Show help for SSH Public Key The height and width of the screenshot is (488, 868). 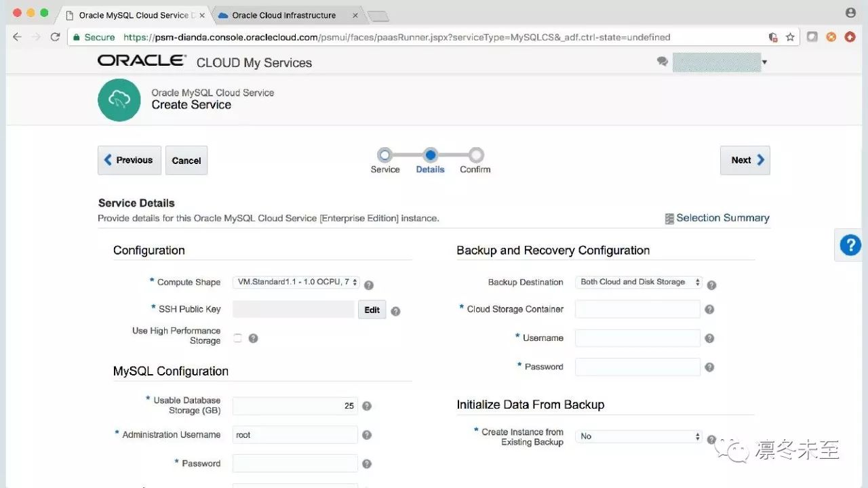click(x=395, y=312)
